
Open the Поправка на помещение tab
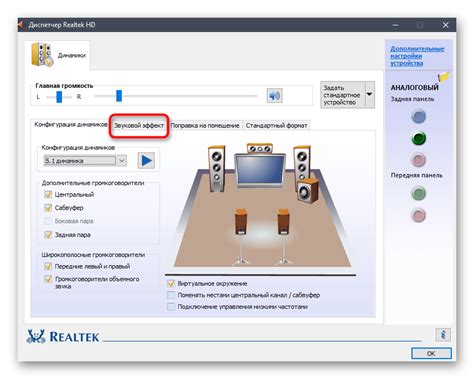[205, 126]
